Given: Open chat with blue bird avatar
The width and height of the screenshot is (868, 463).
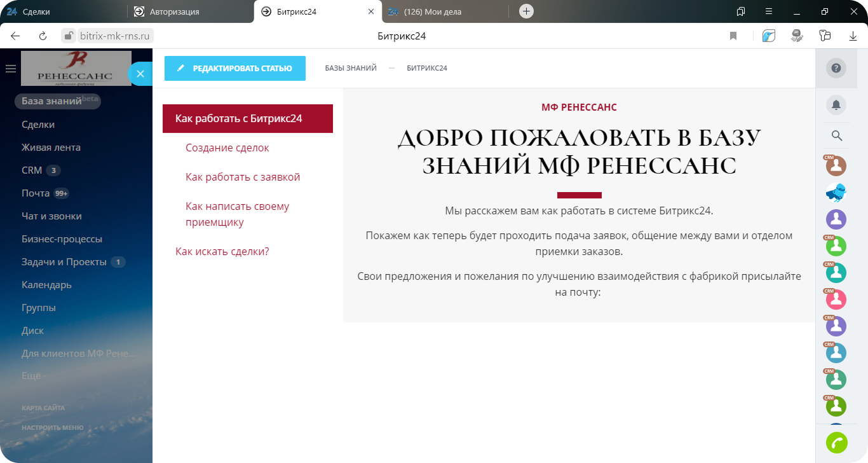Looking at the screenshot, I should coord(836,193).
